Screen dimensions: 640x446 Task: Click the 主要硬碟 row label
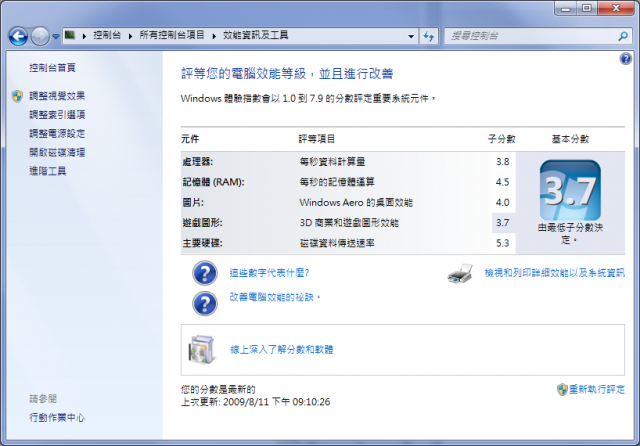click(202, 243)
